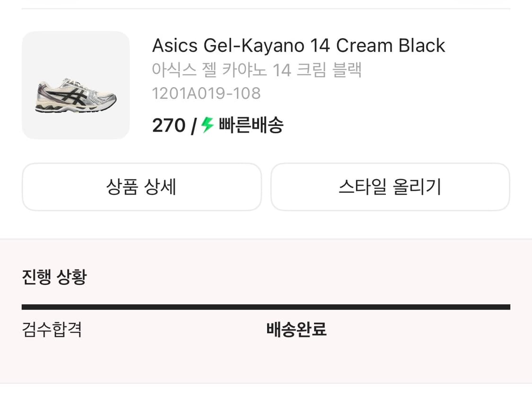Tap the 스타일 올리기 (post style) button
532x400 pixels.
click(x=390, y=187)
